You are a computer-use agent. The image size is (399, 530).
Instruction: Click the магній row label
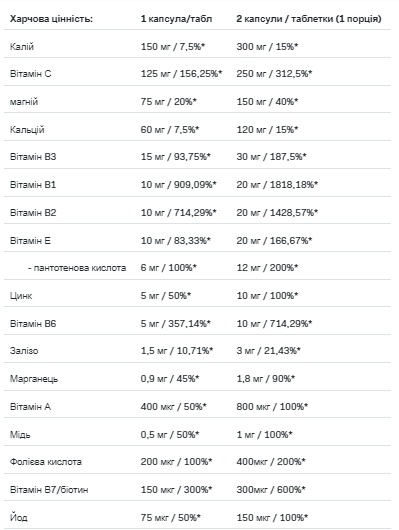pyautogui.click(x=24, y=102)
